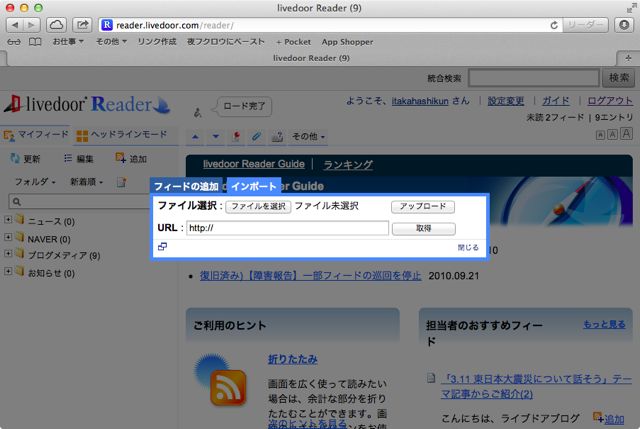
Task: Open the Share button in Safari toolbar
Action: [x=82, y=25]
